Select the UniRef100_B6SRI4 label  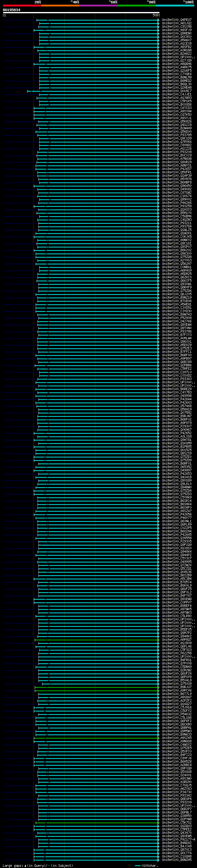tap(177, 501)
